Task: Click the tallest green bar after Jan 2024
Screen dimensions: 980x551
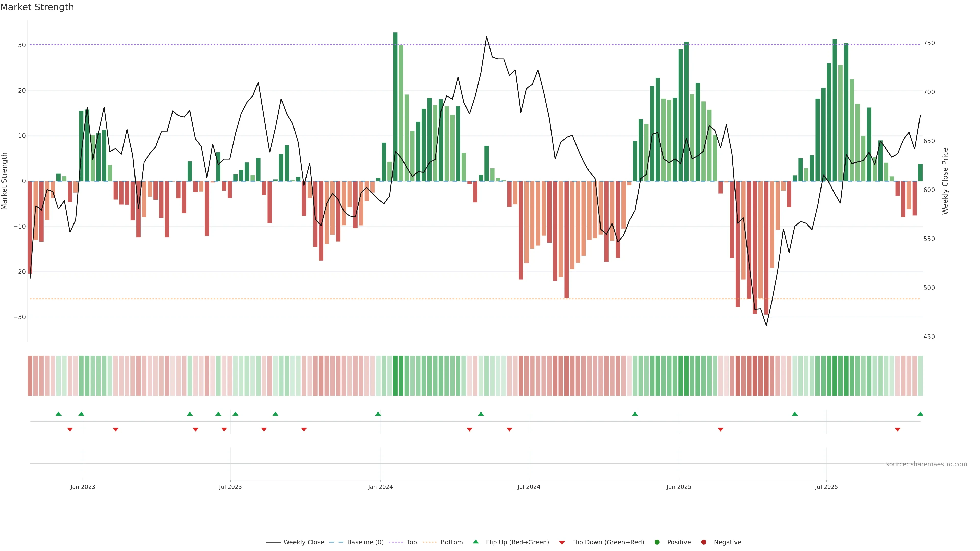Action: [x=395, y=106]
